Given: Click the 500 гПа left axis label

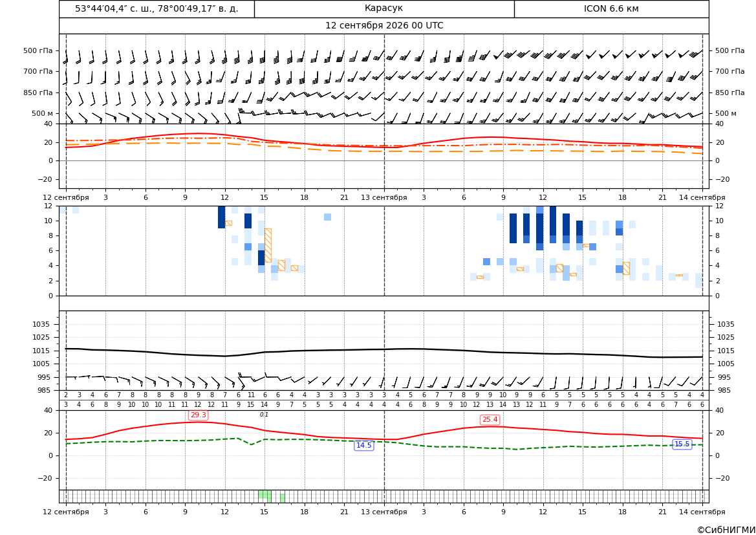Looking at the screenshot, I should click(x=38, y=50).
